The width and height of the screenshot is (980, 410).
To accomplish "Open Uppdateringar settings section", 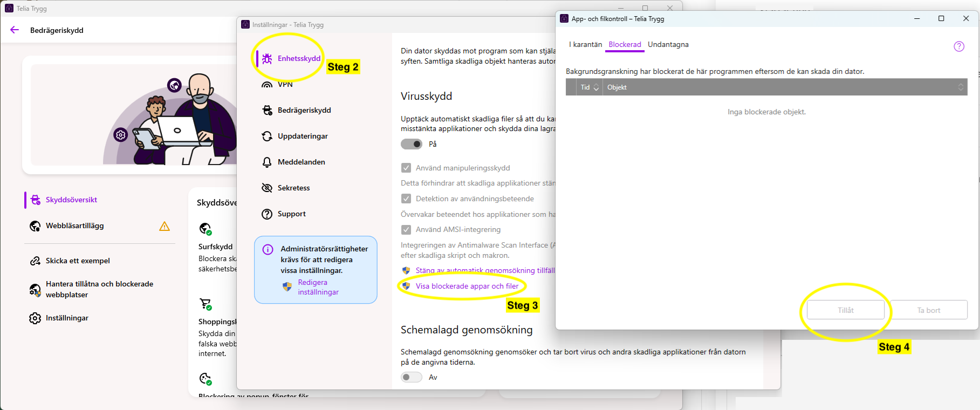I will pyautogui.click(x=303, y=136).
